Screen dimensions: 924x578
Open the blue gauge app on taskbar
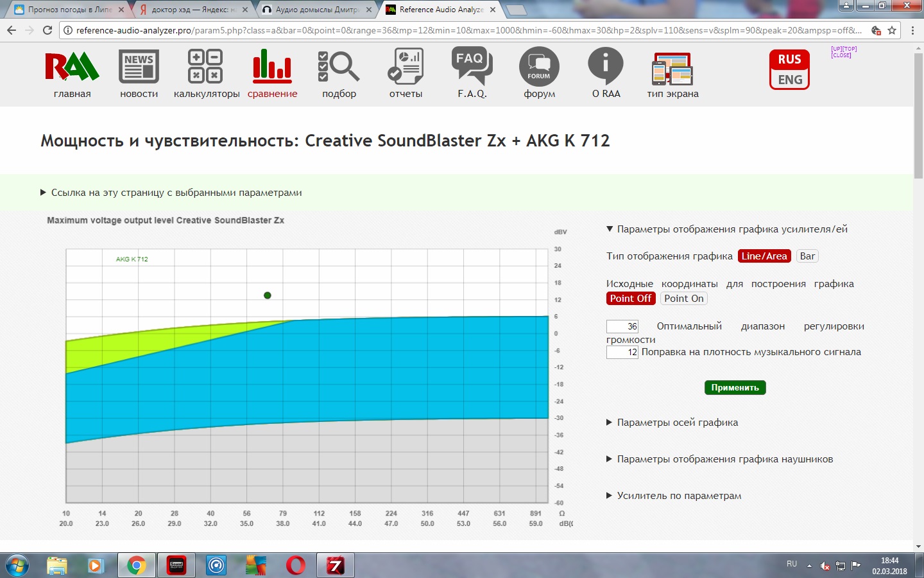click(216, 566)
